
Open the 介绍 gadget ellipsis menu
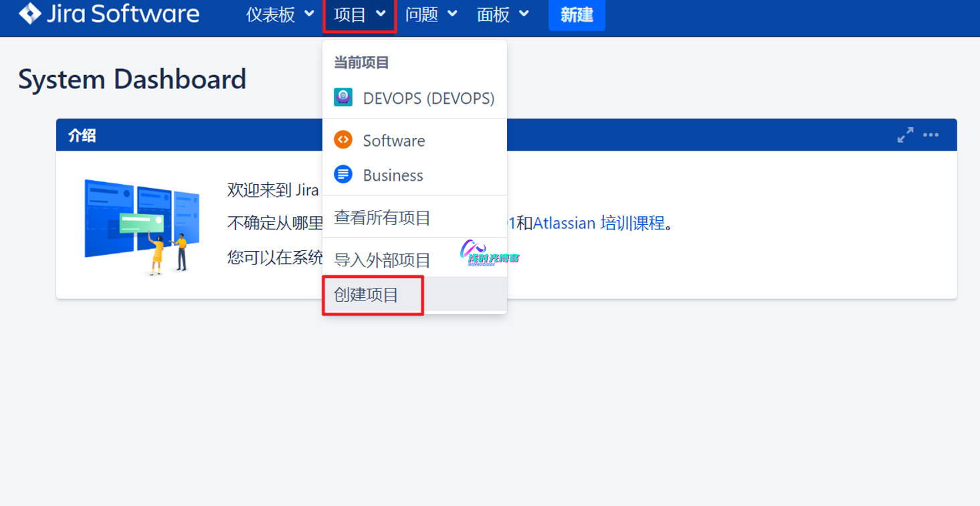coord(930,135)
